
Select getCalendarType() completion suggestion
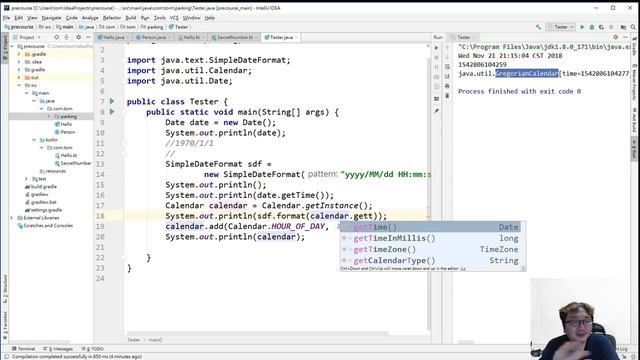(433, 260)
